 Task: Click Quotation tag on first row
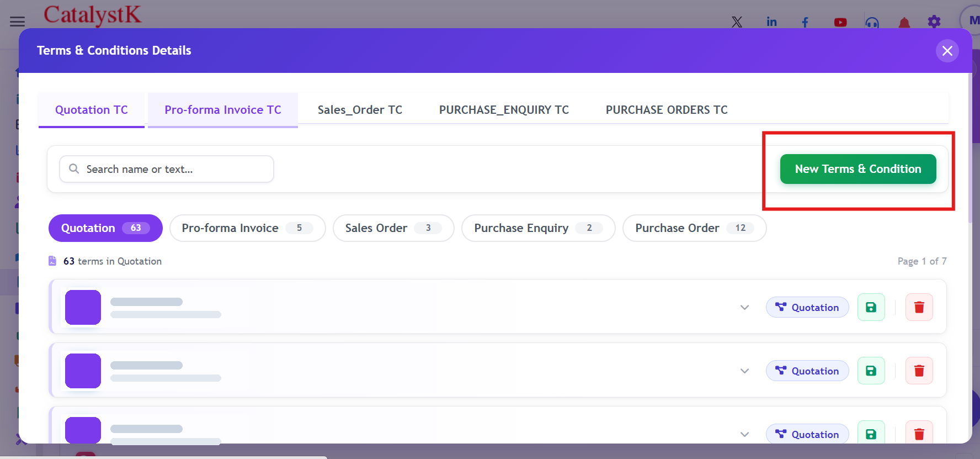pos(807,307)
